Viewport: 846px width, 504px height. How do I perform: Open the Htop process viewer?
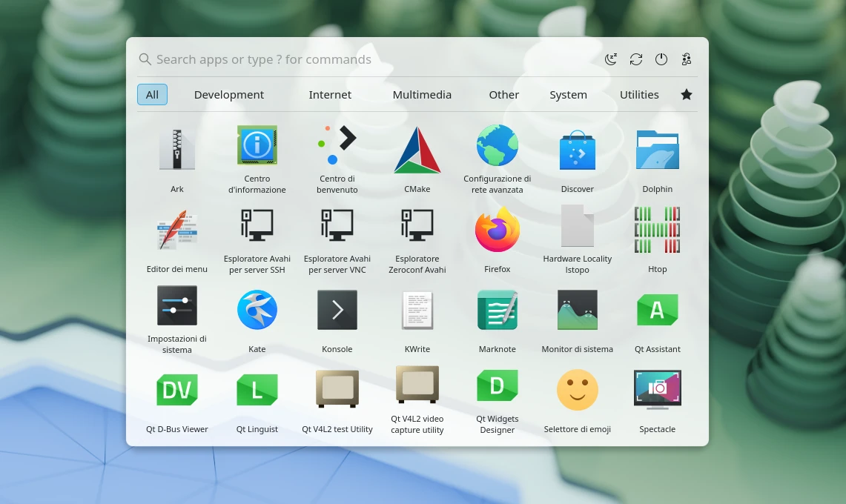(x=658, y=230)
